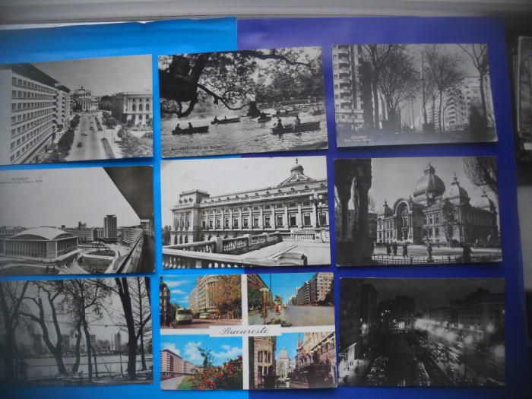Click the postcard showing rowboats on the lake
This screenshot has height=399, width=532.
click(x=243, y=103)
